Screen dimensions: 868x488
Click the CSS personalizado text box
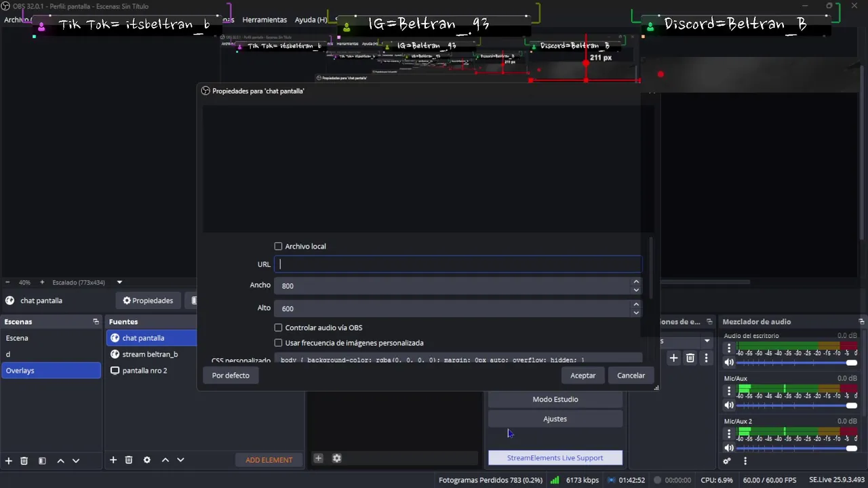coord(458,359)
